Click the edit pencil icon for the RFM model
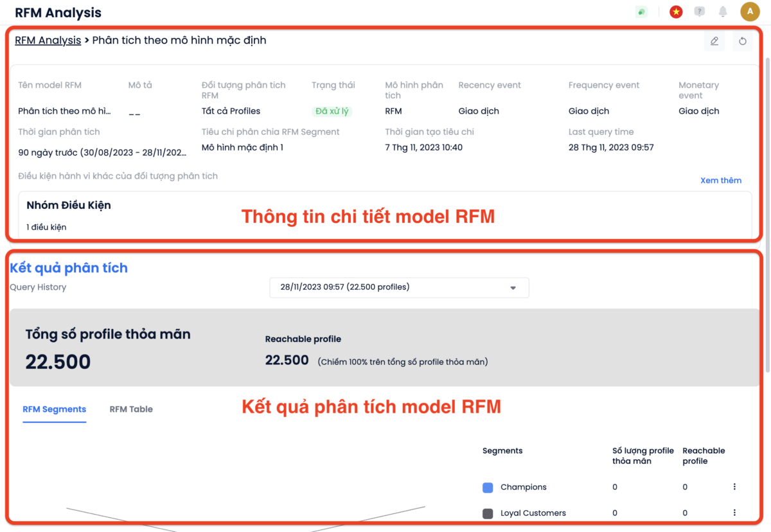The width and height of the screenshot is (771, 532). click(714, 40)
